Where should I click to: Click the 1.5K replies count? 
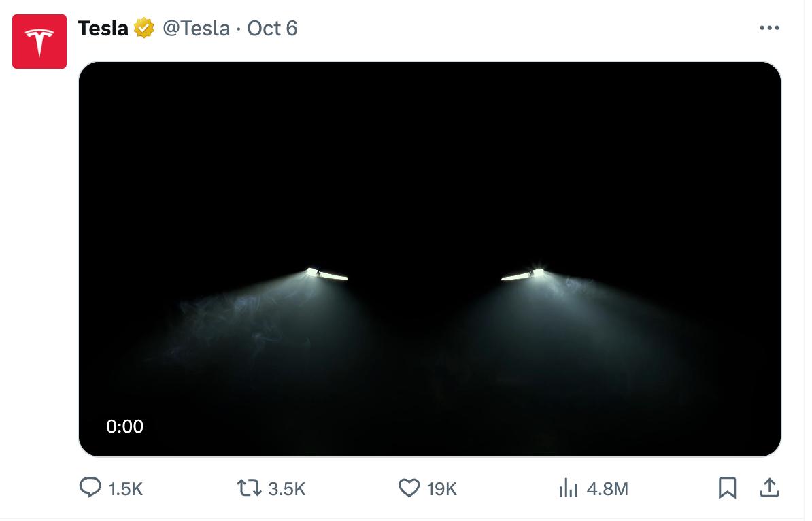point(126,488)
